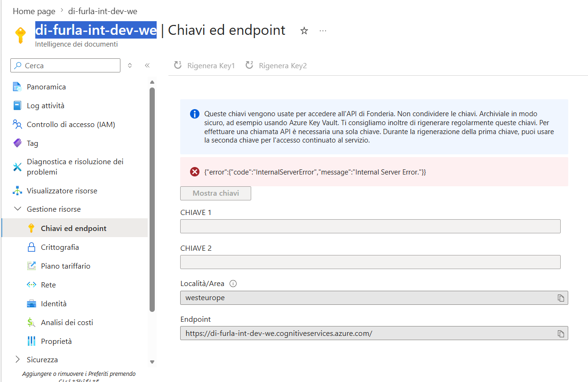Go to Home page breadcrumb
The image size is (588, 382).
click(34, 11)
